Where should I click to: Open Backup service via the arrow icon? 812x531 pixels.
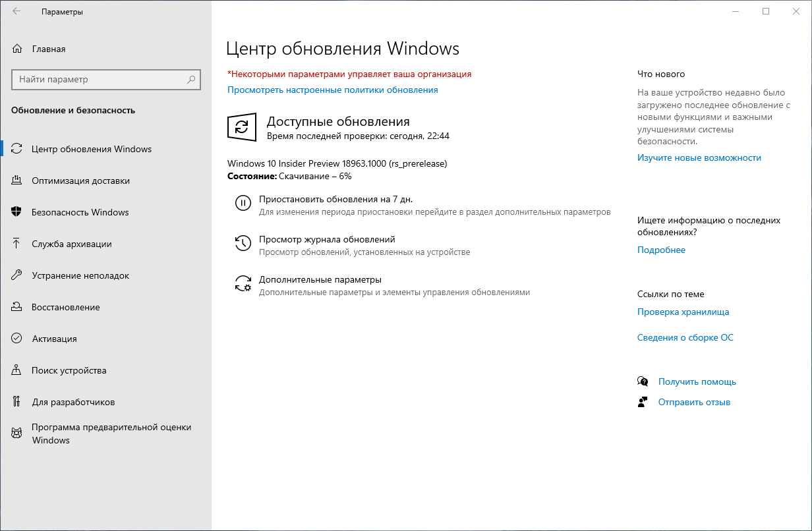18,243
